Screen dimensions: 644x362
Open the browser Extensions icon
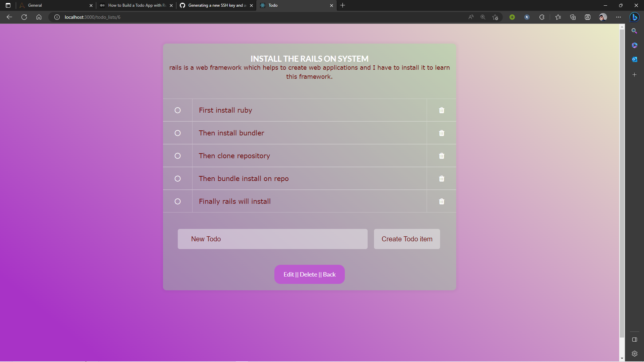click(542, 17)
